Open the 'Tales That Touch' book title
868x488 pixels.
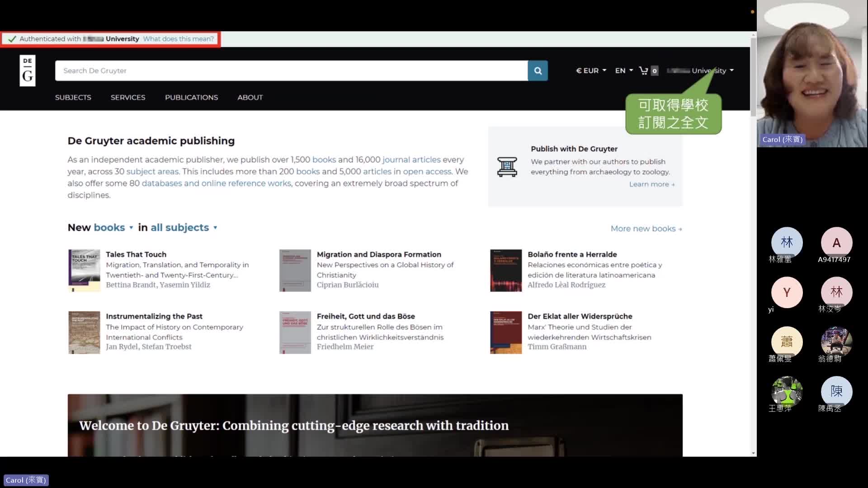point(136,254)
